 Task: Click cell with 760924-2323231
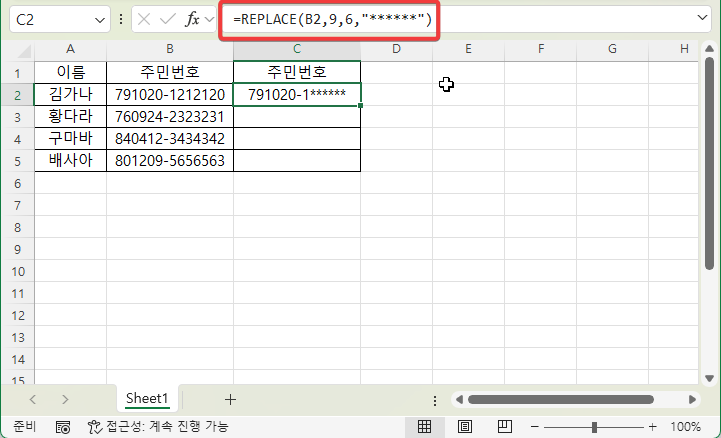tap(170, 117)
